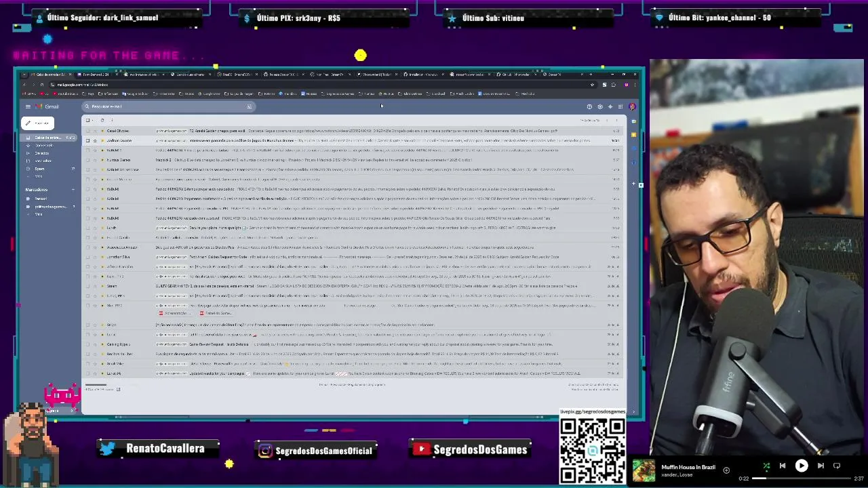Open the Google apps grid icon

620,106
